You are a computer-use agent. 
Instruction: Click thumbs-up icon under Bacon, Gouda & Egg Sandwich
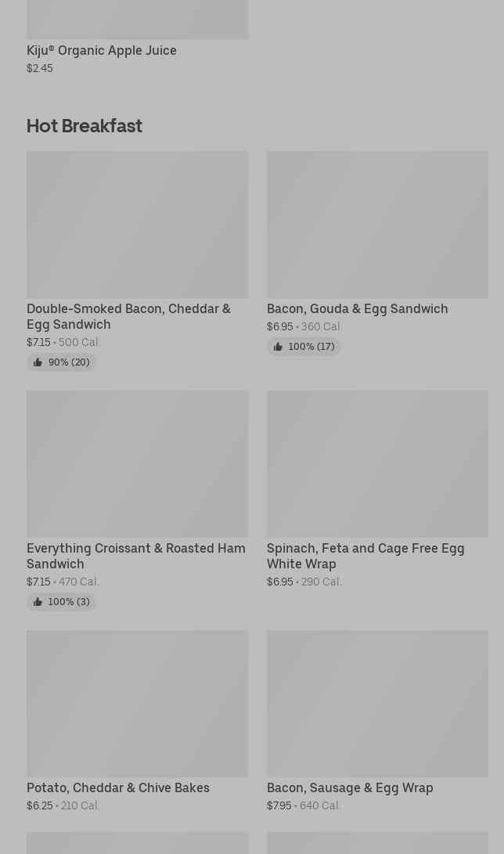coord(278,347)
